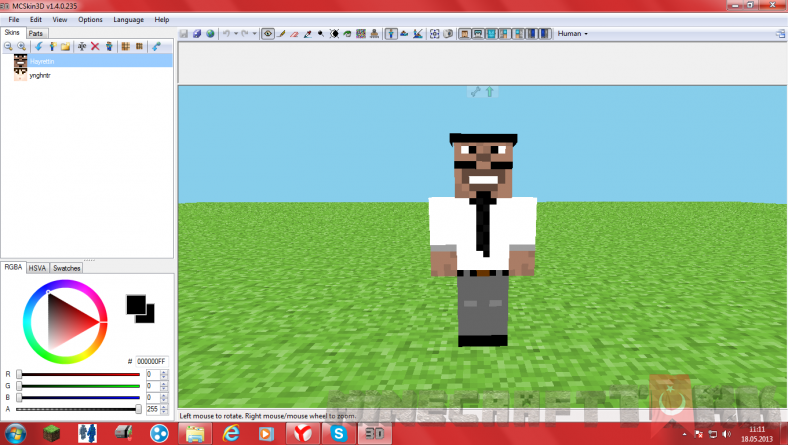Click the take screenshot cube icon
This screenshot has width=788, height=445.
point(448,34)
